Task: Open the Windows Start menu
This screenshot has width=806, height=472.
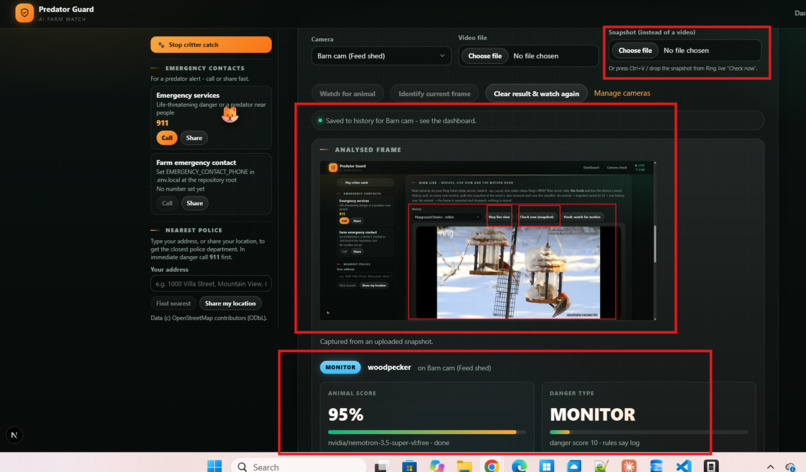Action: pyautogui.click(x=214, y=466)
